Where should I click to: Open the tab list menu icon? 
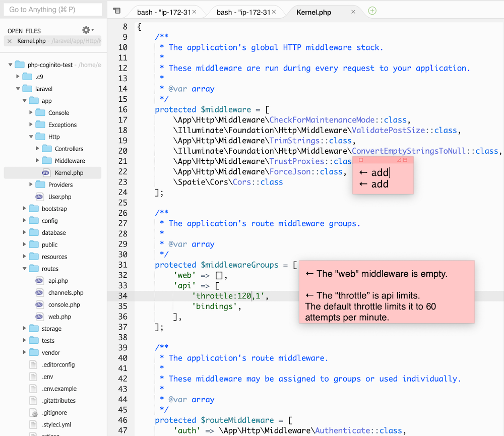point(117,11)
